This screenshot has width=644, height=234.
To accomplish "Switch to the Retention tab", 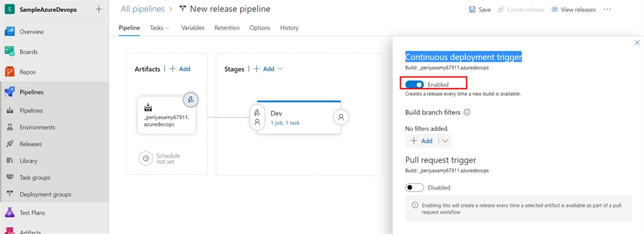I will [227, 28].
